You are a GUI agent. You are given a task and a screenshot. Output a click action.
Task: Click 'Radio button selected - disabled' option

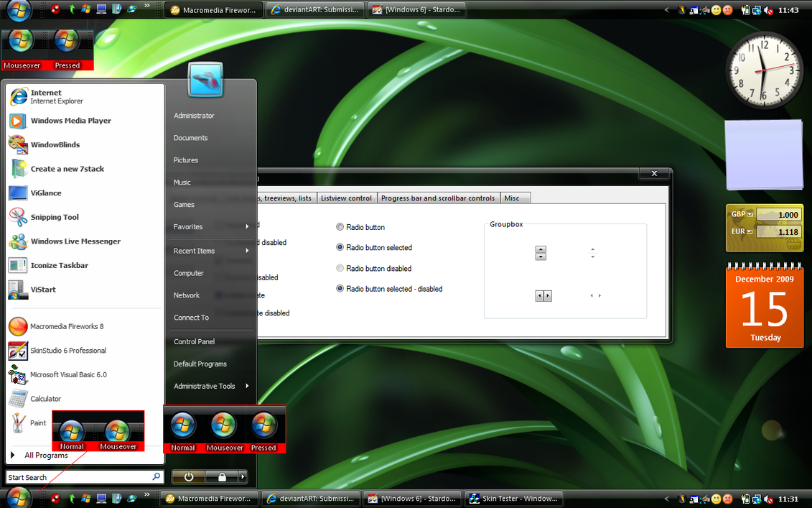coord(389,289)
